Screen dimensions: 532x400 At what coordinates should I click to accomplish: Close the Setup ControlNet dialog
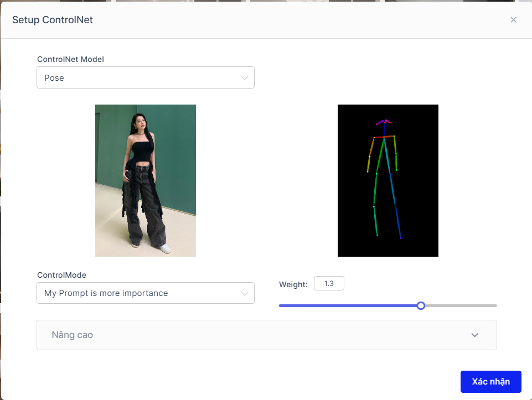click(x=513, y=19)
